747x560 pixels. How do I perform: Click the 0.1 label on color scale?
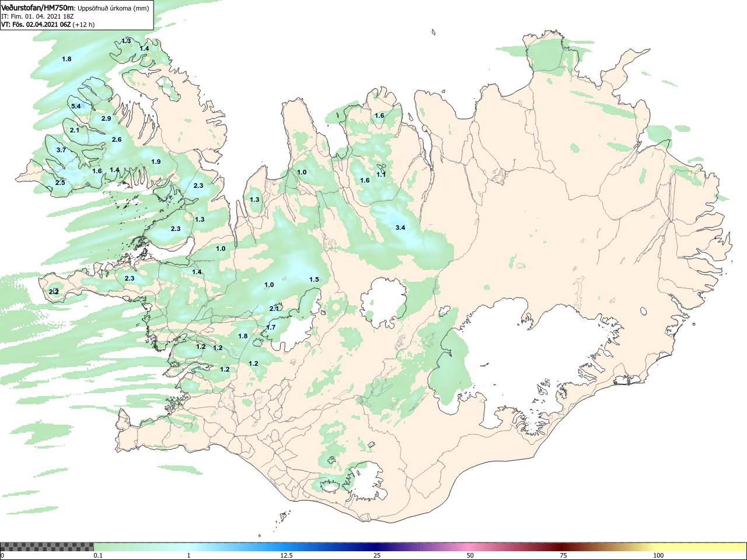pyautogui.click(x=99, y=555)
